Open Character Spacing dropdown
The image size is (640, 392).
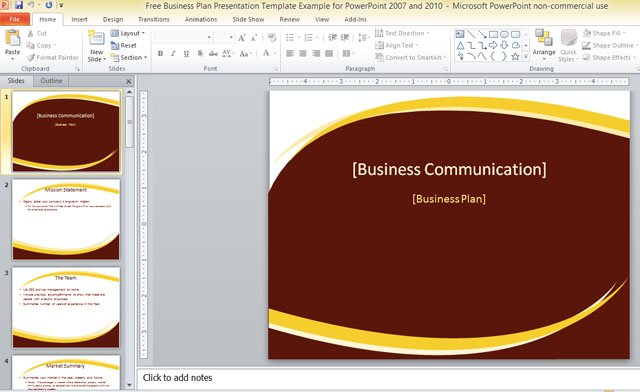pyautogui.click(x=228, y=53)
